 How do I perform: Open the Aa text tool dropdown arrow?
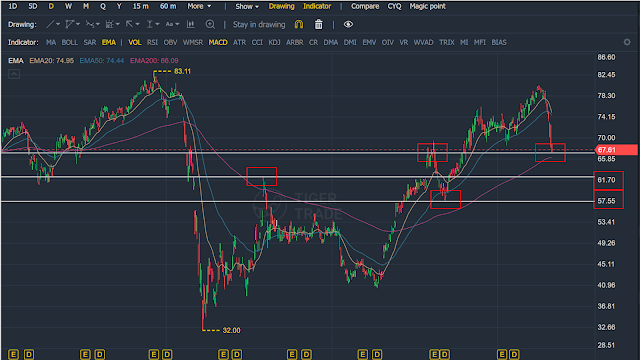click(177, 24)
